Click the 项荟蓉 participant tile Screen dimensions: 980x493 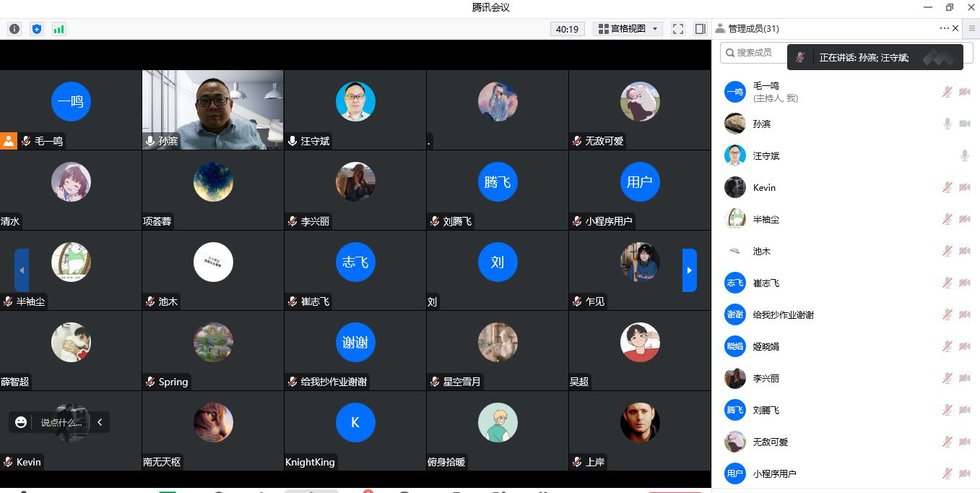click(x=212, y=190)
